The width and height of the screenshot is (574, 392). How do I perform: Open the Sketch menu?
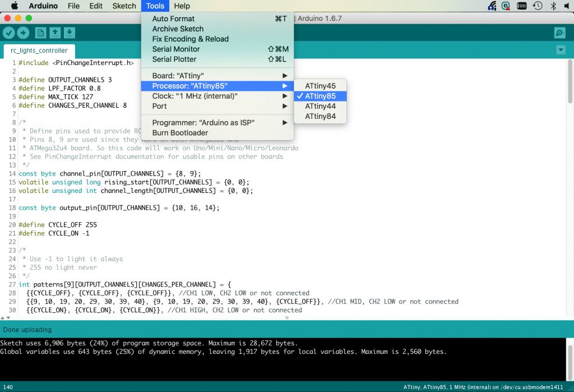[x=124, y=6]
